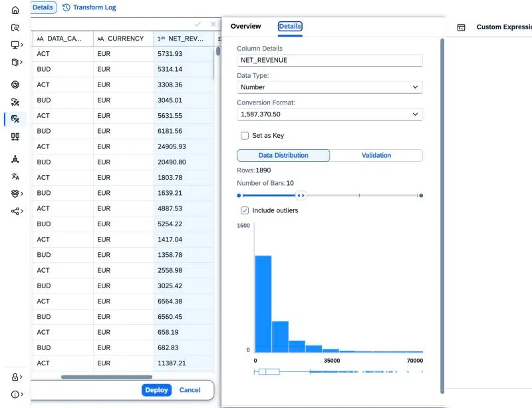Click the cell with value 1639.21

184,193
